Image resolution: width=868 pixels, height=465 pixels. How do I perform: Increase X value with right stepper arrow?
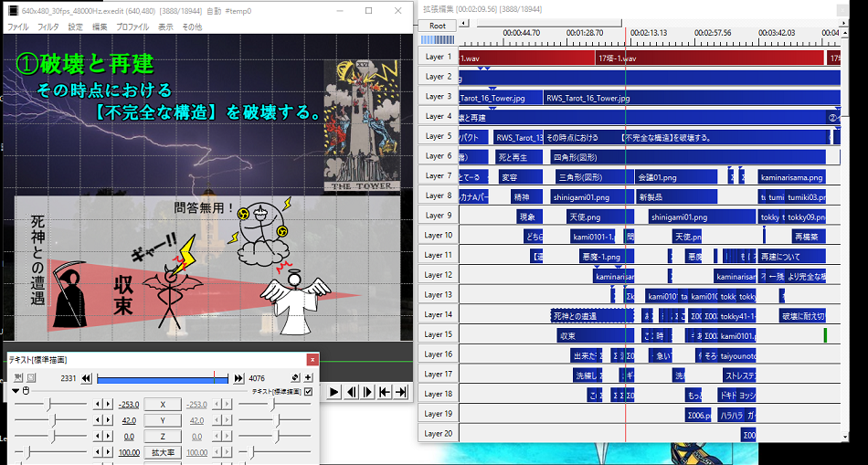click(x=109, y=404)
